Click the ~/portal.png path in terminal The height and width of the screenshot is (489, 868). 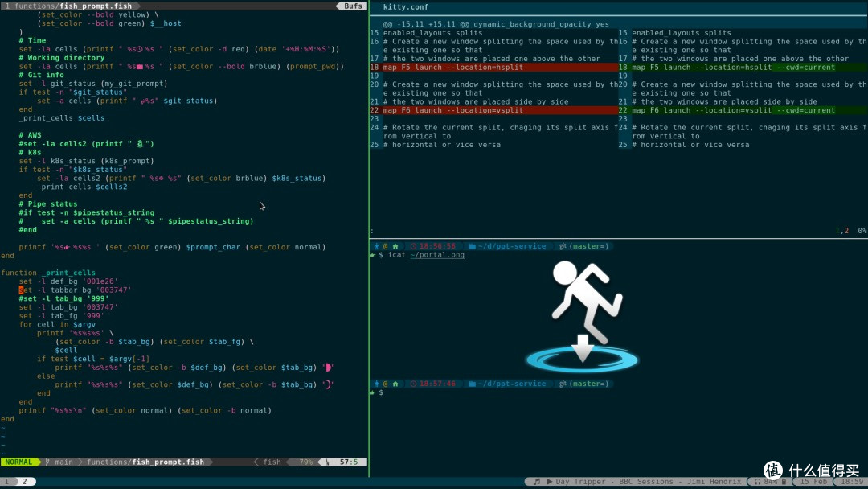[437, 255]
